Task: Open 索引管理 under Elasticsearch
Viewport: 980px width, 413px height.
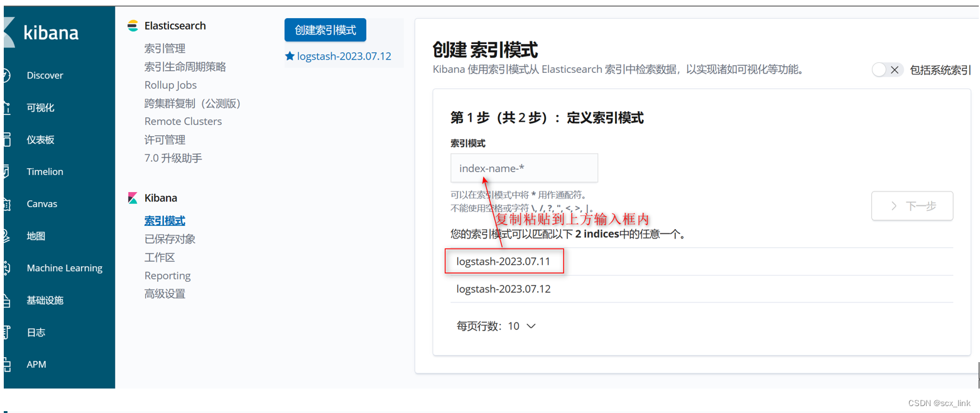Action: (x=165, y=48)
